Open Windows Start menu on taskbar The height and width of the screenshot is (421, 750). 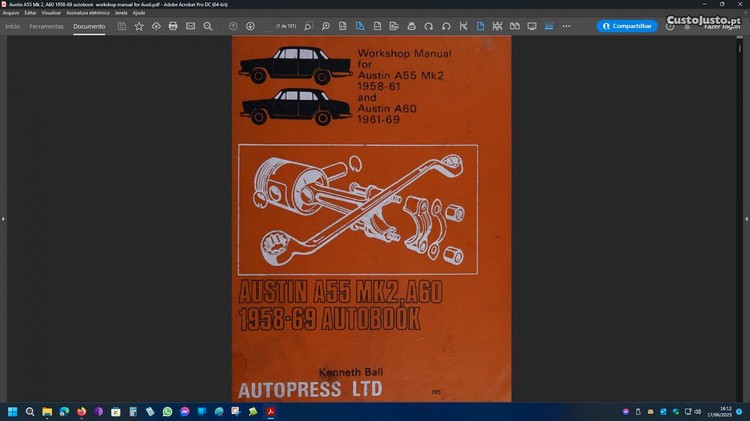(x=13, y=411)
